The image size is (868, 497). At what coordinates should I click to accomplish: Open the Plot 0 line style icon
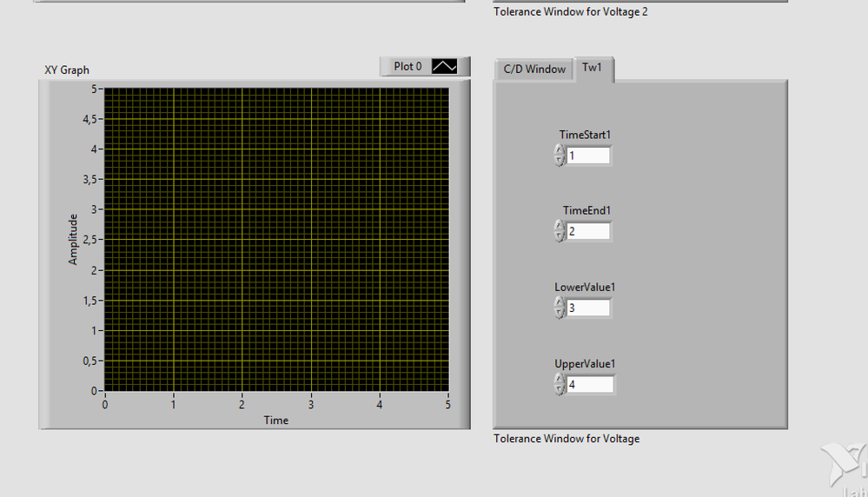pos(445,66)
